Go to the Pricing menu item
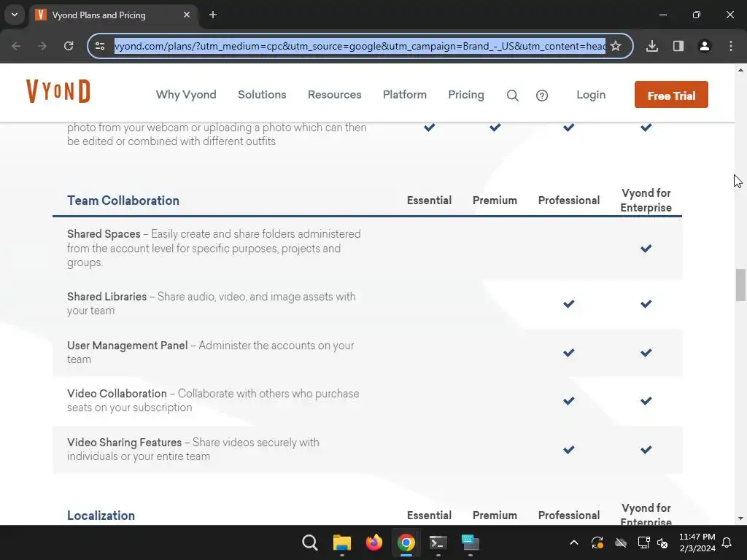The width and height of the screenshot is (747, 560). (x=466, y=95)
